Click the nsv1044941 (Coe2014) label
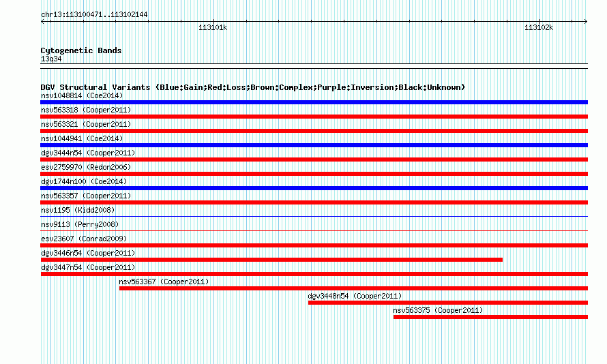 (82, 138)
